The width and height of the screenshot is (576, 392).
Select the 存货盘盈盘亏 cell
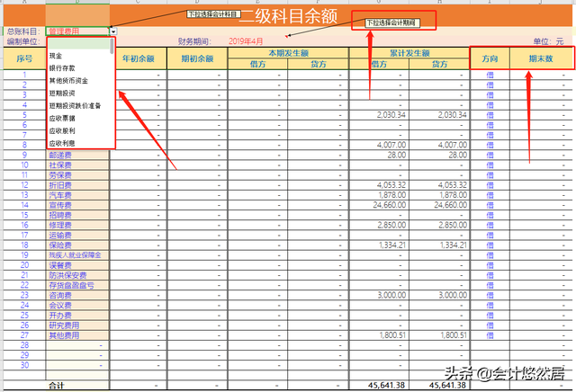77,285
